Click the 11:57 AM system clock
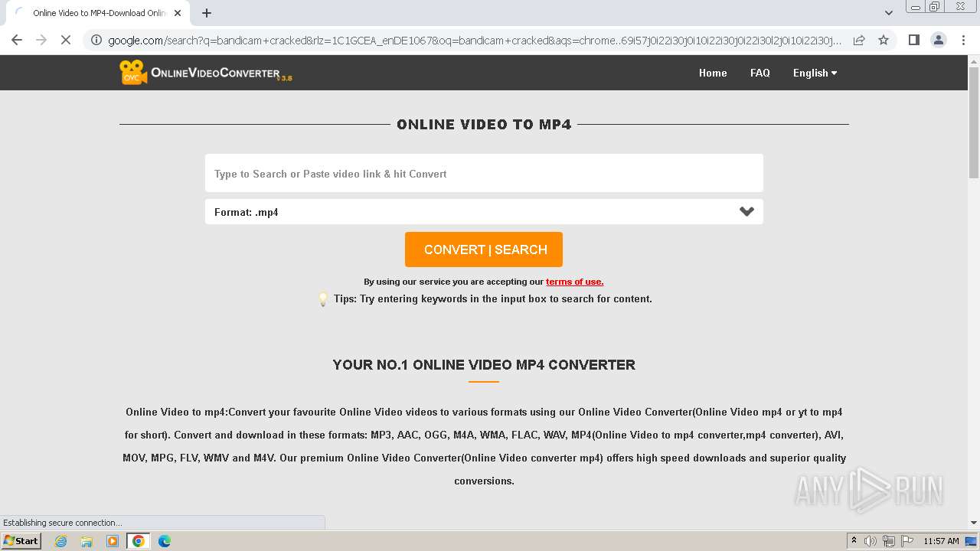980x551 pixels. [941, 541]
